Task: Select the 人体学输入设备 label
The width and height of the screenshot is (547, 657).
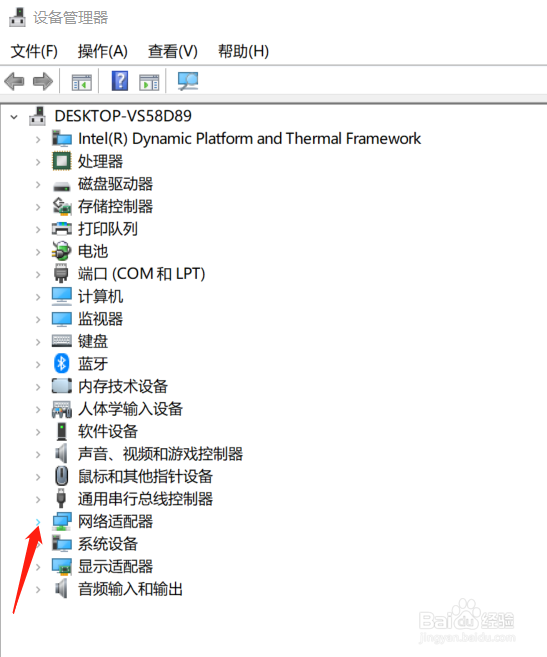Action: [x=130, y=409]
